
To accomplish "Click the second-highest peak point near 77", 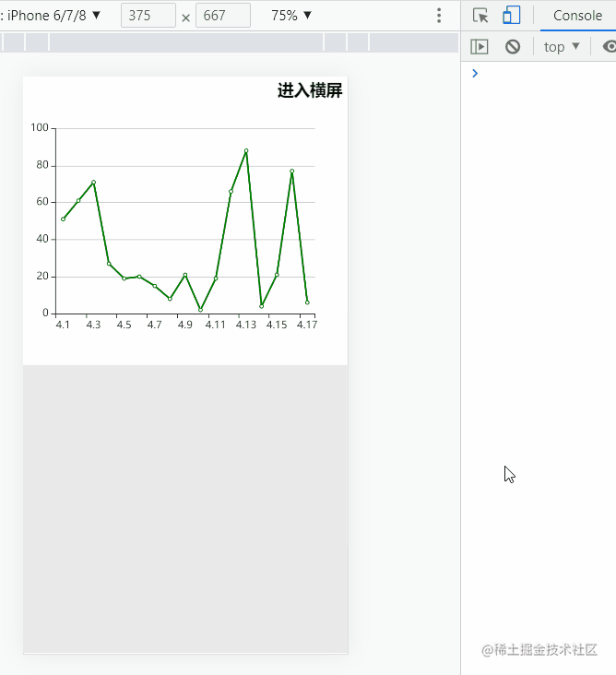I will 291,171.
